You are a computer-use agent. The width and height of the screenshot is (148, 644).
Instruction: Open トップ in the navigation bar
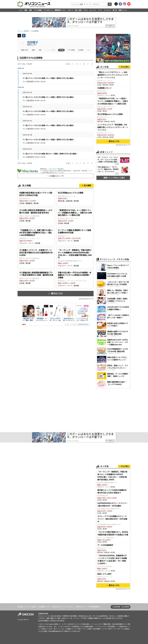pos(21,10)
